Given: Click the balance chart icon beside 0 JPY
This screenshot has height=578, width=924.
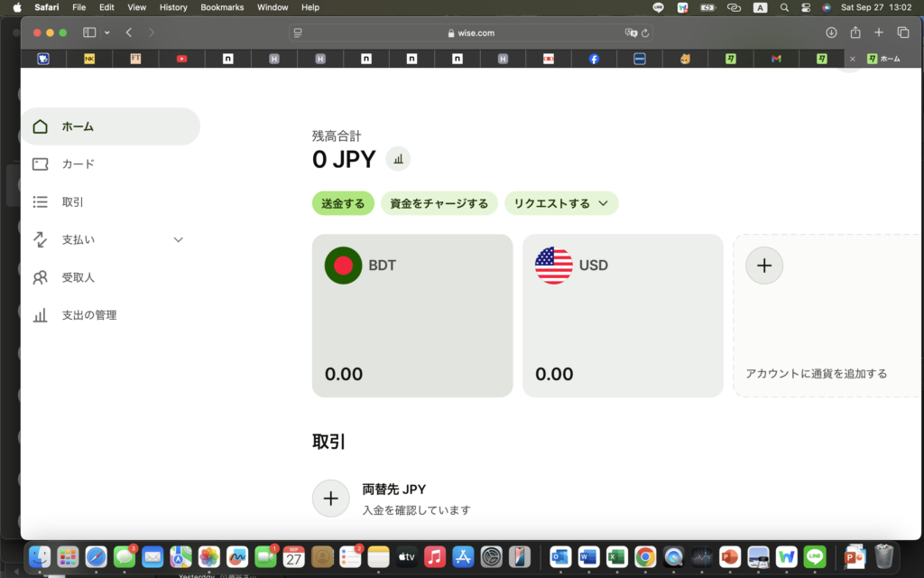Looking at the screenshot, I should click(398, 159).
